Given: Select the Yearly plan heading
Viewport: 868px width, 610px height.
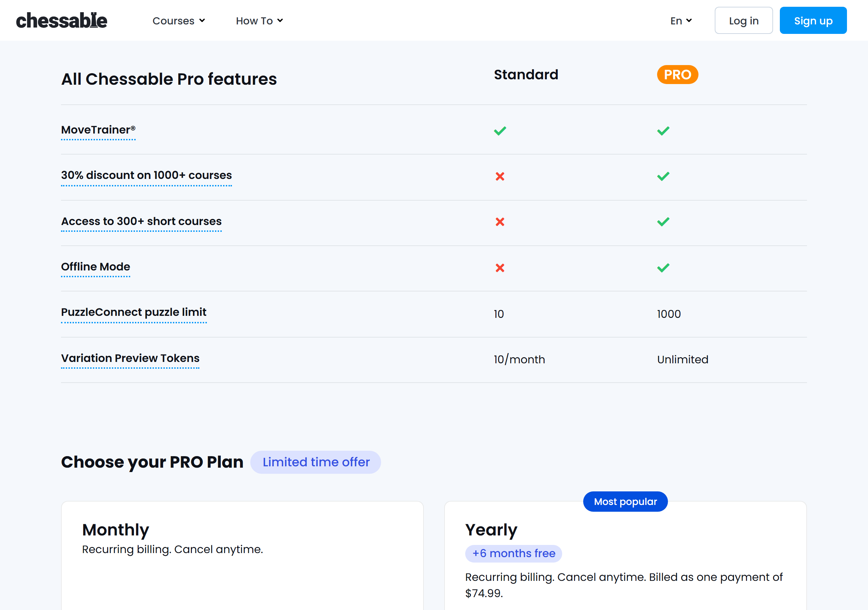Looking at the screenshot, I should (491, 530).
